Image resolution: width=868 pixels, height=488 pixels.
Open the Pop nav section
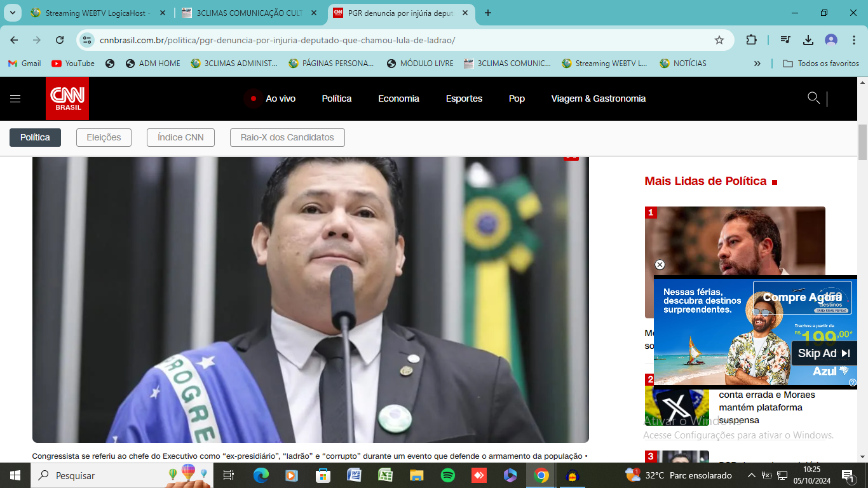tap(517, 98)
